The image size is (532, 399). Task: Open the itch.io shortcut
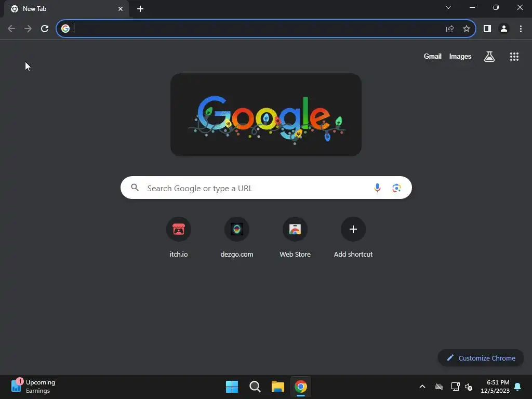point(179,237)
